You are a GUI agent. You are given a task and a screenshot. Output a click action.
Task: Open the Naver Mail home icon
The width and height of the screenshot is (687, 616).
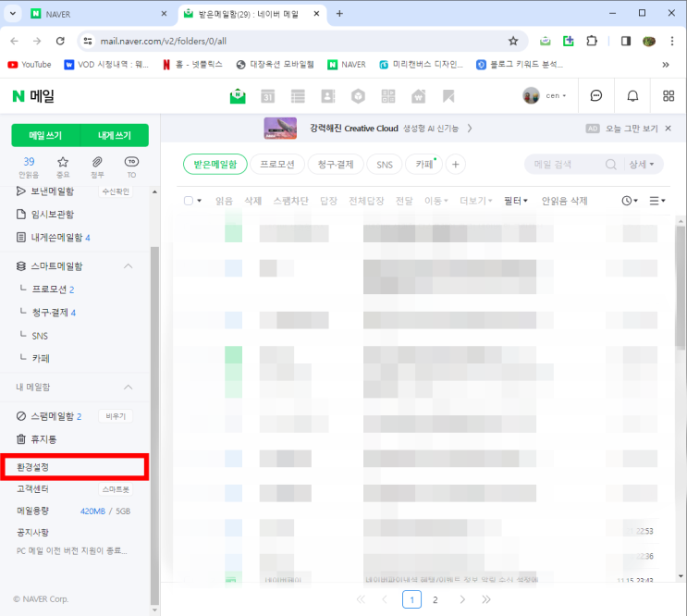[x=238, y=96]
